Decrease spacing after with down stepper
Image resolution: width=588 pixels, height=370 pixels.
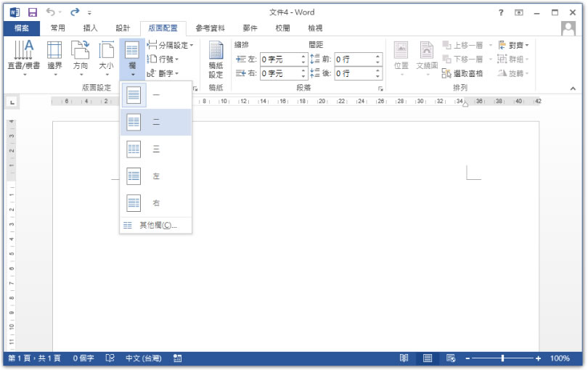377,76
